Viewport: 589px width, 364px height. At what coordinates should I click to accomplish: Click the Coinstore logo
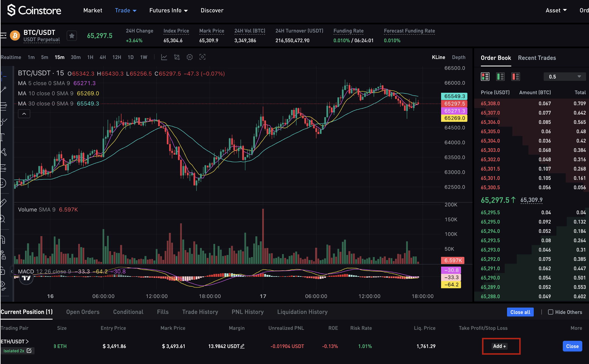pos(34,10)
